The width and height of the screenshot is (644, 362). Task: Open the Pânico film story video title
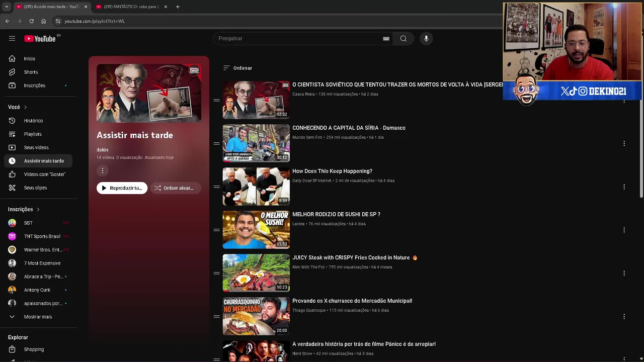tap(364, 344)
